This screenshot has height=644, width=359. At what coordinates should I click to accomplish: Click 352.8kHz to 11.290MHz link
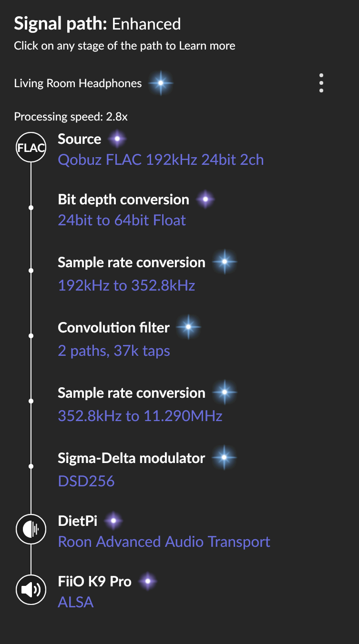[140, 416]
